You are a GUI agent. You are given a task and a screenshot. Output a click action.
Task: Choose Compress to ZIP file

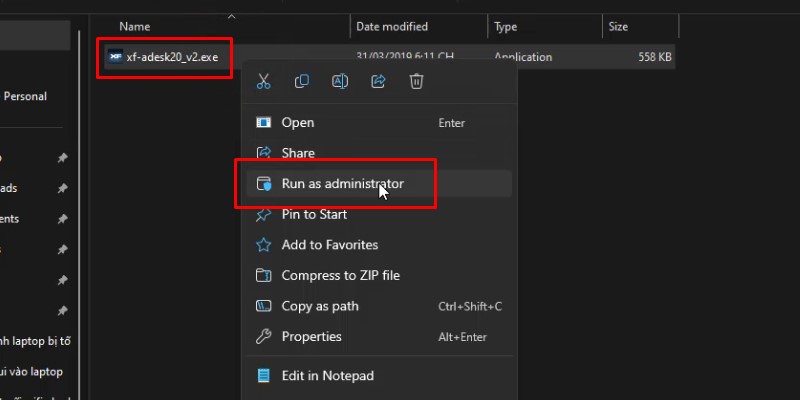340,276
